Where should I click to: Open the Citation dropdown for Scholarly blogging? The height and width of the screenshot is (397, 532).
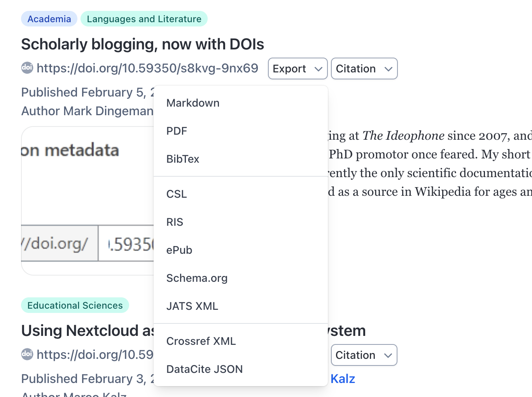364,69
